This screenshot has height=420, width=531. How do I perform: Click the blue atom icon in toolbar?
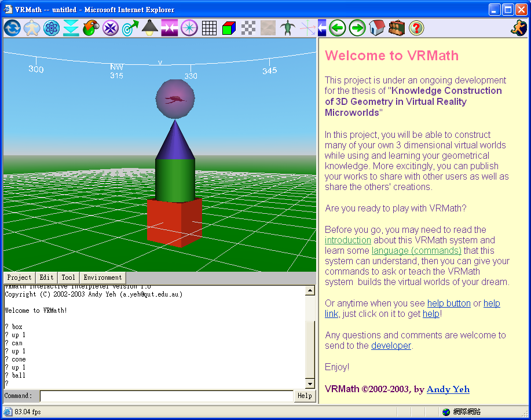point(52,28)
